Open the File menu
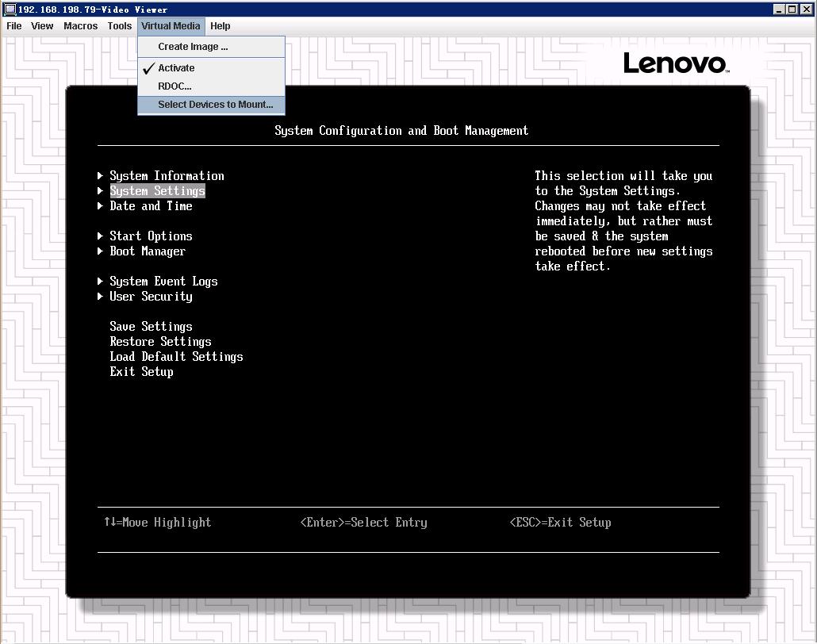The width and height of the screenshot is (817, 644). pyautogui.click(x=14, y=26)
